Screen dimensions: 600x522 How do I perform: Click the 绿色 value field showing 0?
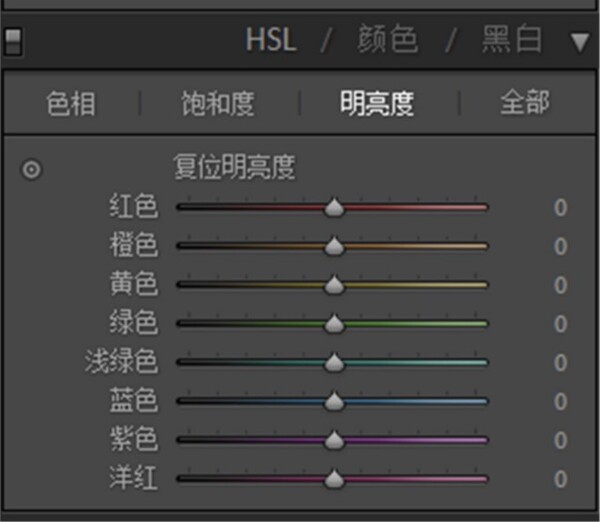560,324
